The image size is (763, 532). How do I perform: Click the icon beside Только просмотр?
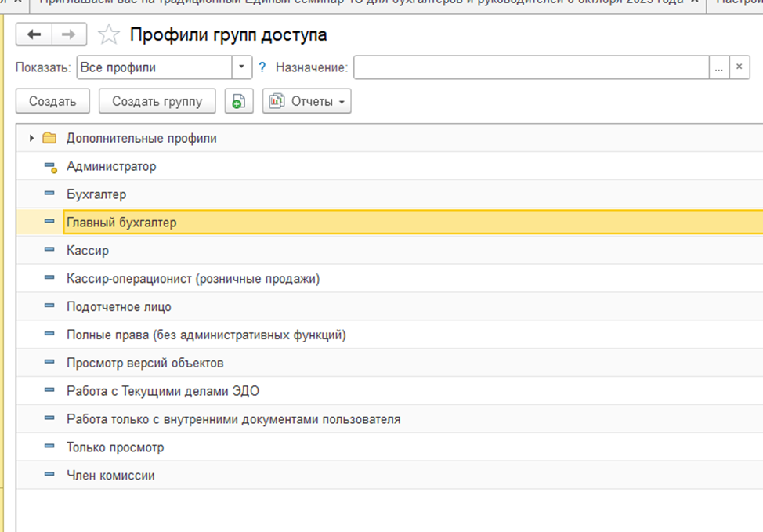(49, 446)
